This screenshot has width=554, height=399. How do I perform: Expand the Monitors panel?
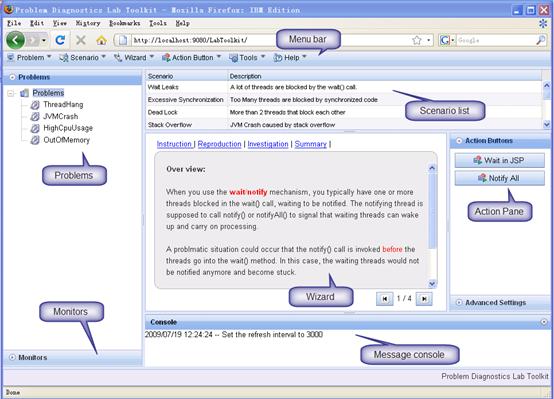[x=12, y=357]
